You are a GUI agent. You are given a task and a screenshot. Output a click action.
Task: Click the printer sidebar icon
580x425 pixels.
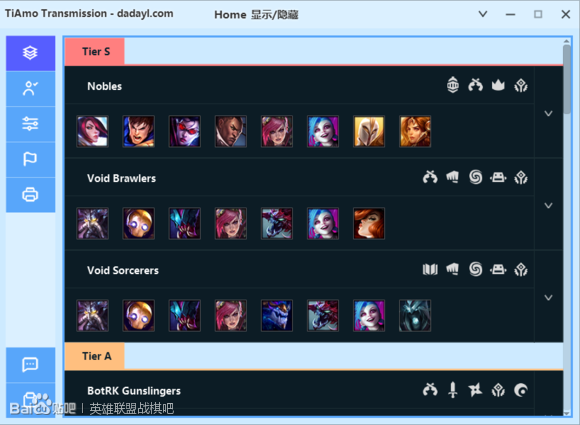30,195
